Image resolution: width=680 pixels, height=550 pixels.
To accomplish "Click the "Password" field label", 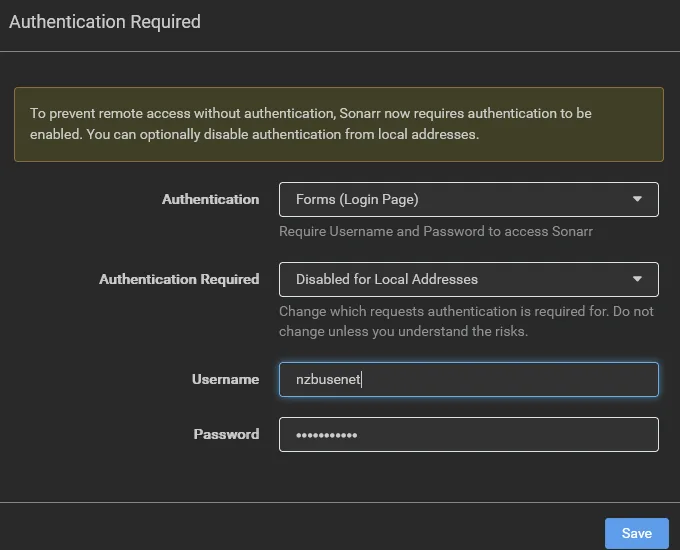I will [226, 434].
